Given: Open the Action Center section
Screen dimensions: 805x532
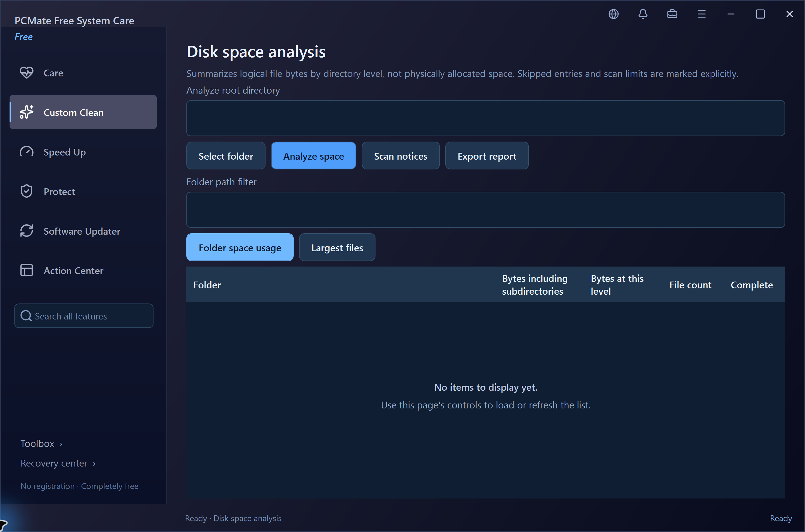Looking at the screenshot, I should 83,270.
